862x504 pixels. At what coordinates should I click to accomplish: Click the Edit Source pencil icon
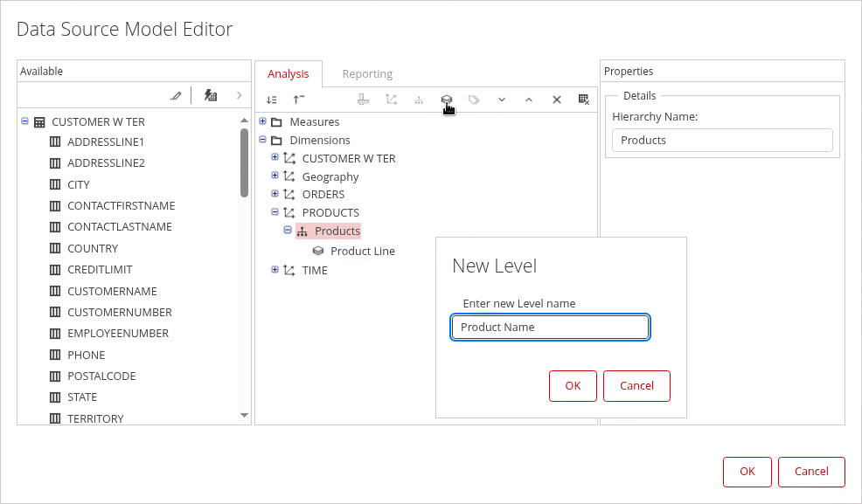(176, 95)
